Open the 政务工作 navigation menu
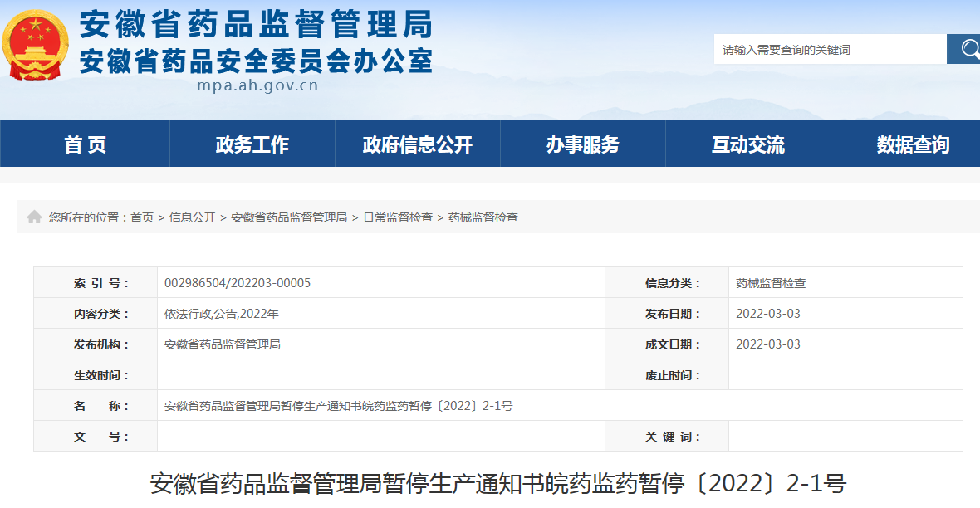The width and height of the screenshot is (980, 508). (252, 143)
